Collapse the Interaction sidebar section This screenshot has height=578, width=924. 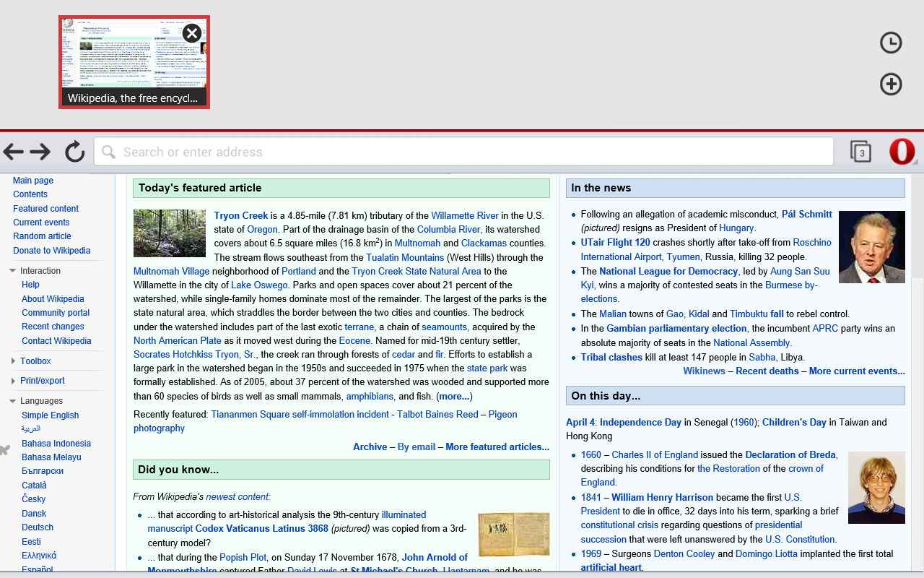(x=13, y=271)
